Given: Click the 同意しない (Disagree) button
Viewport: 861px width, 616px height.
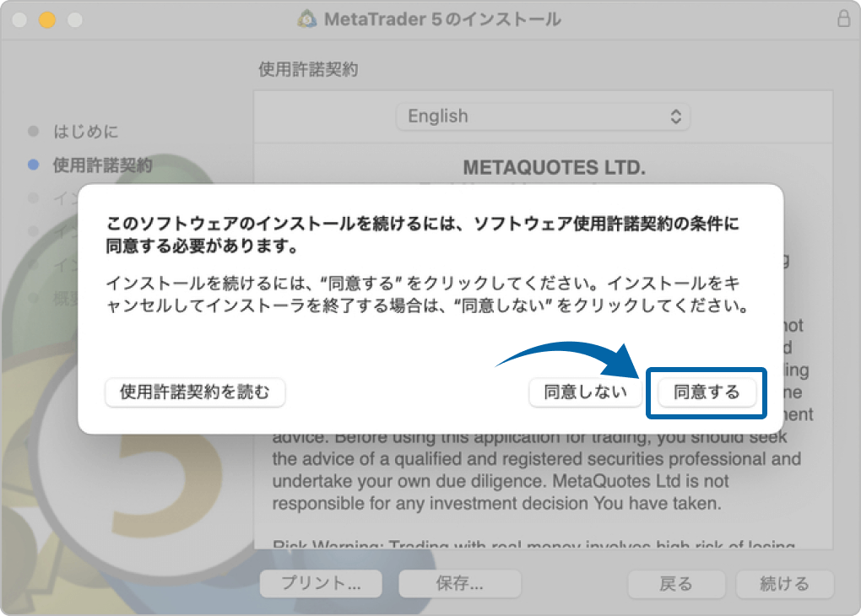Looking at the screenshot, I should pyautogui.click(x=585, y=392).
